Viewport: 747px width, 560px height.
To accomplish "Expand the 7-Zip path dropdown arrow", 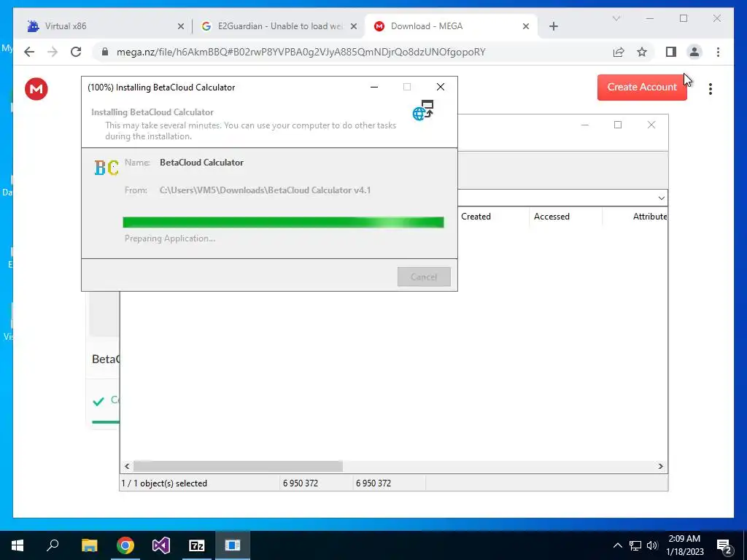I will (661, 198).
